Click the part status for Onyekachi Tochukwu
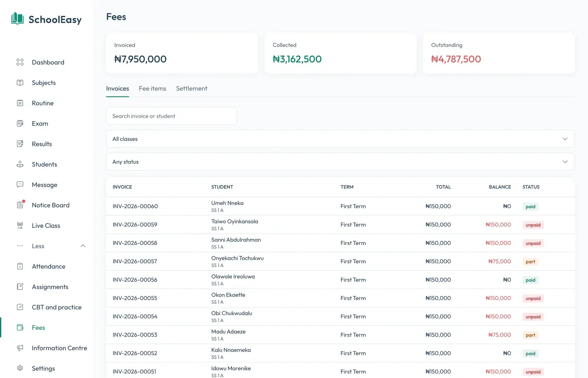This screenshot has height=378, width=588. pyautogui.click(x=530, y=262)
